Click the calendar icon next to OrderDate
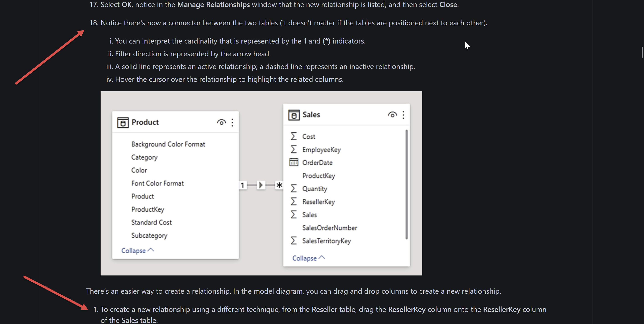 point(294,162)
